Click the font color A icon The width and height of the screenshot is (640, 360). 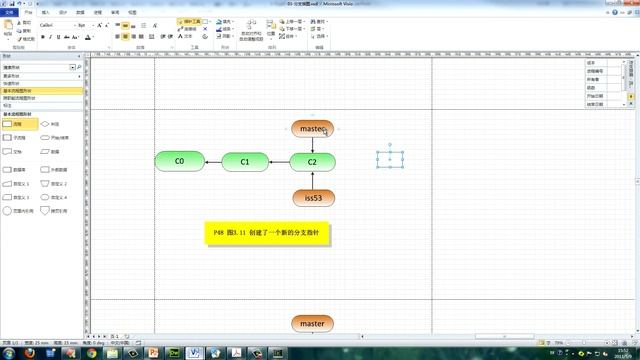88,37
